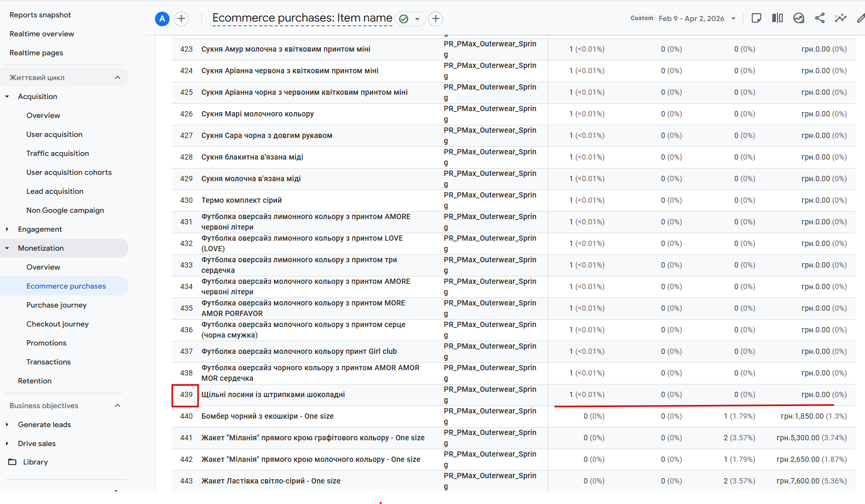Click the PR_PMax_Outerwear_Spring cell in row 430

pos(490,200)
